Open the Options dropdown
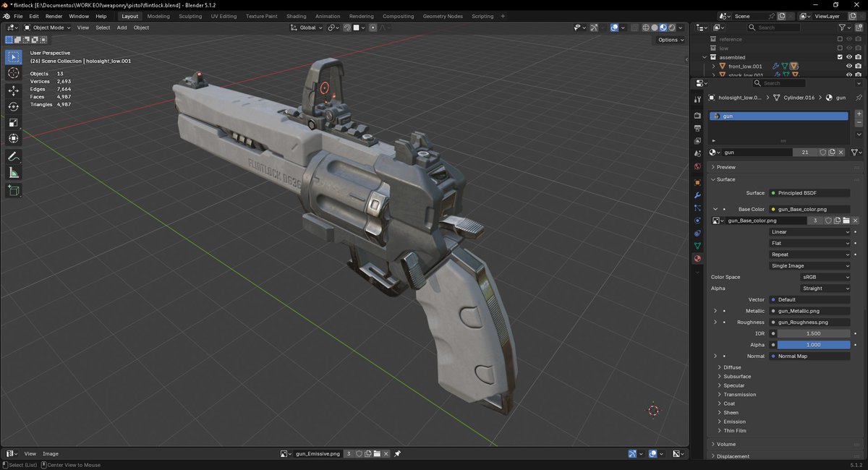Viewport: 868px width, 470px height. pyautogui.click(x=670, y=40)
